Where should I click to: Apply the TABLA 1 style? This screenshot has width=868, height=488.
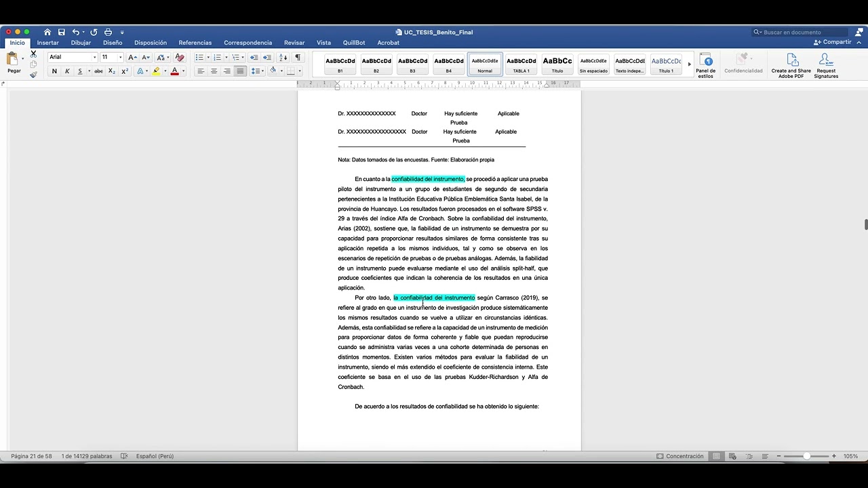coord(521,64)
